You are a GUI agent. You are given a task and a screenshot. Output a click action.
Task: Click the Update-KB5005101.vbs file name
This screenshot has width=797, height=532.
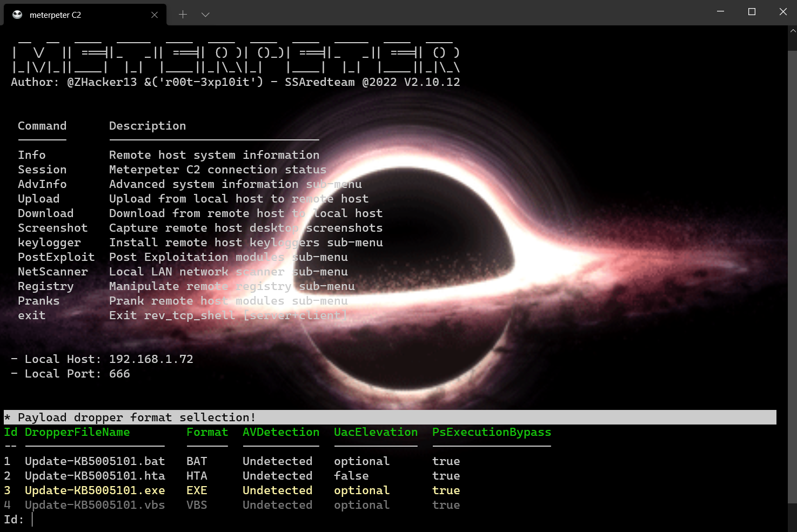(x=95, y=505)
